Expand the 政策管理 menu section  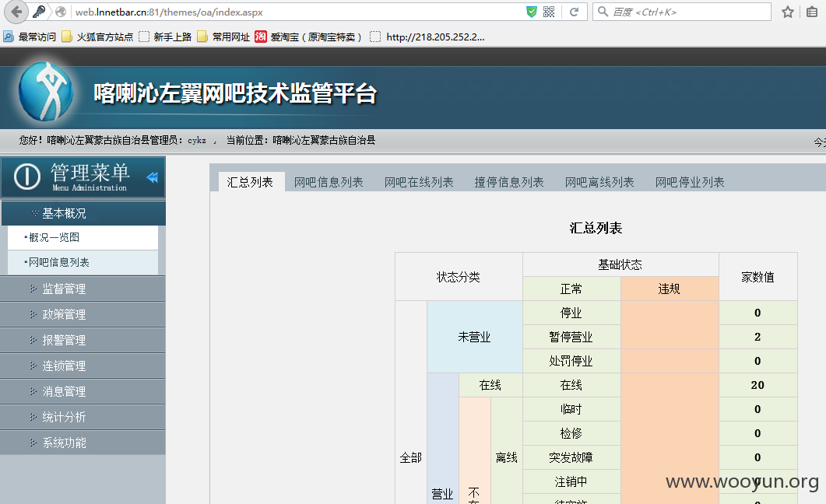pos(83,314)
